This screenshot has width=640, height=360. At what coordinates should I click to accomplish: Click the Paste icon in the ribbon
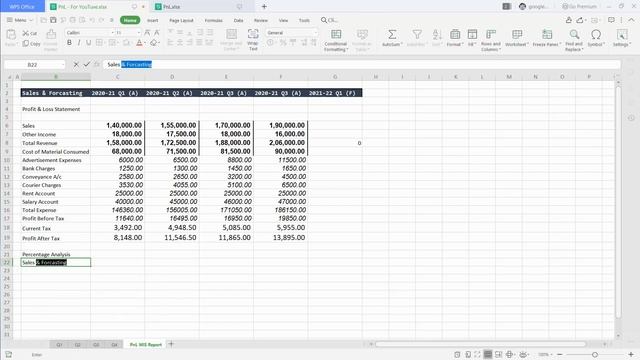11,35
